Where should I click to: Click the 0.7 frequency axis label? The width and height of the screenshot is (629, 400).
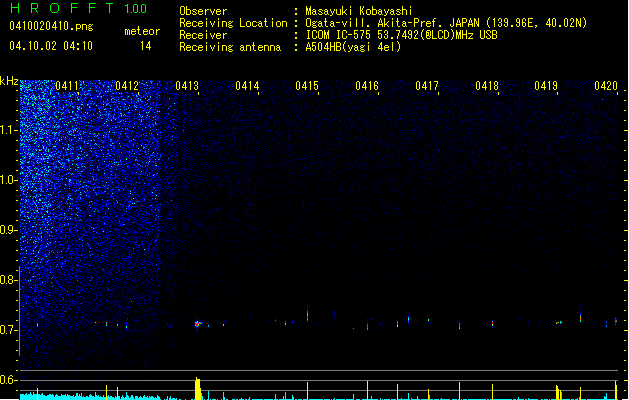pos(8,330)
